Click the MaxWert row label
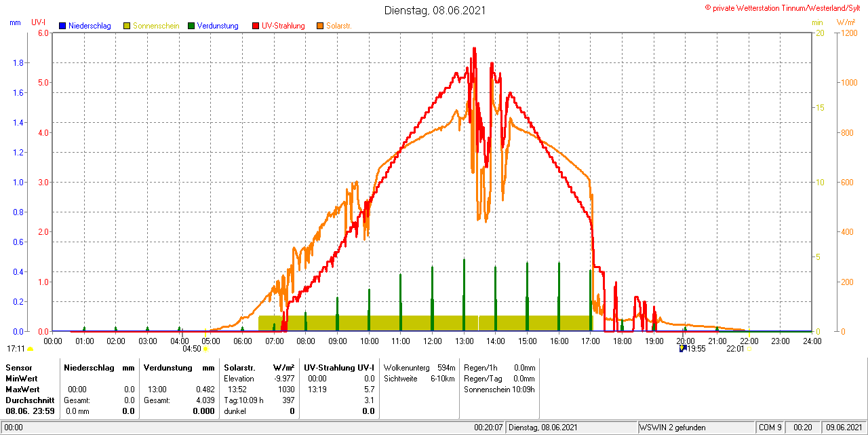This screenshot has height=435, width=868. pos(23,390)
